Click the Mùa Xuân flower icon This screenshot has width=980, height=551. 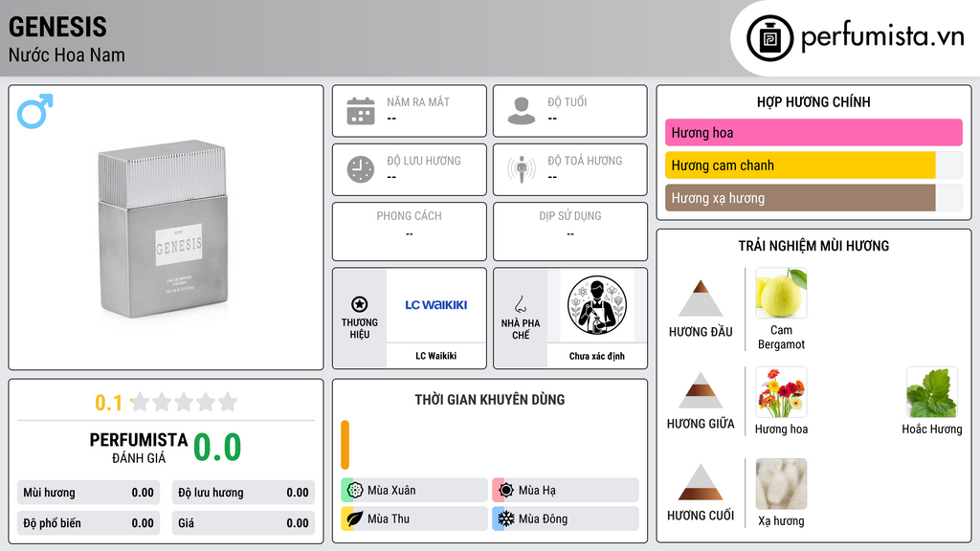[355, 491]
